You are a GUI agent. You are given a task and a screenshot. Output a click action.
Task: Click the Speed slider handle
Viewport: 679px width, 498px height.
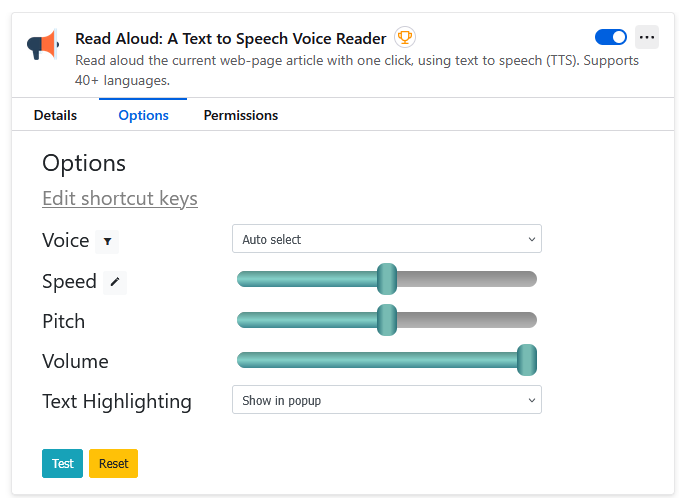(387, 279)
